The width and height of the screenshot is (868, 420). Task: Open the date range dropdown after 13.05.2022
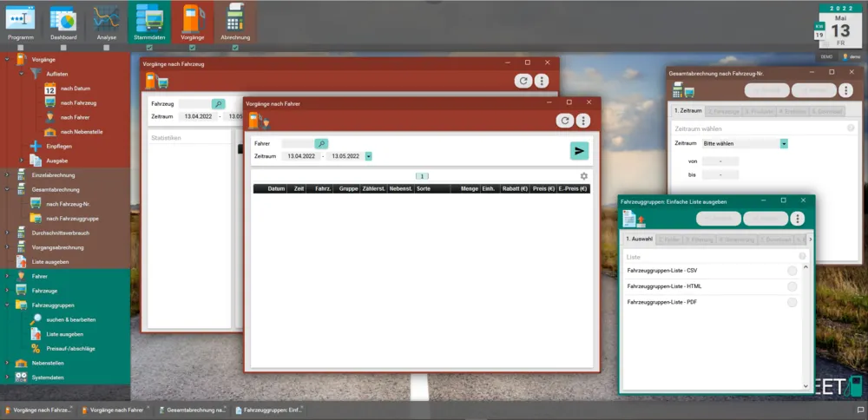[x=369, y=156]
